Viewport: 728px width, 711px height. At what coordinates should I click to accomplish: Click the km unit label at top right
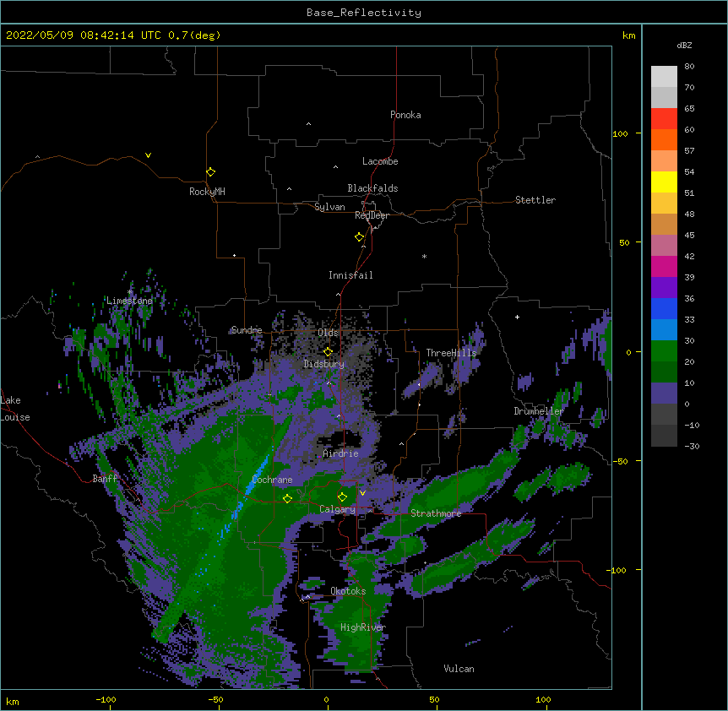coord(628,35)
